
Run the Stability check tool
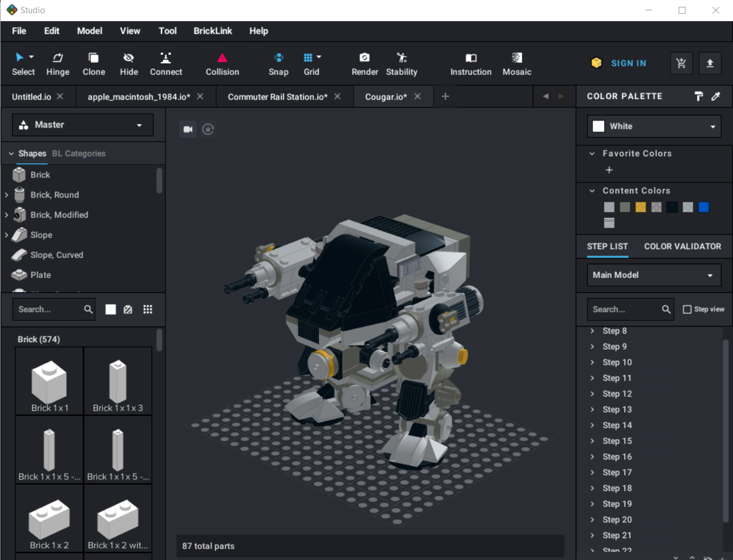coord(401,63)
